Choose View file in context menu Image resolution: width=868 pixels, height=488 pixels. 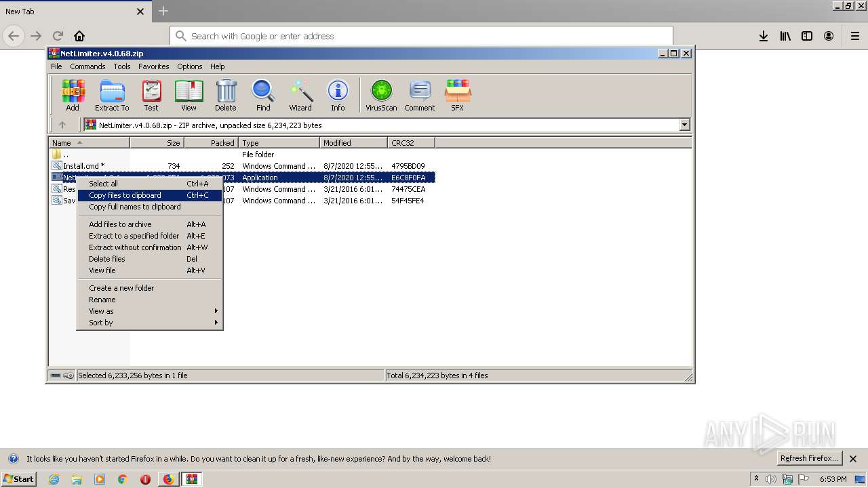[x=150, y=270]
